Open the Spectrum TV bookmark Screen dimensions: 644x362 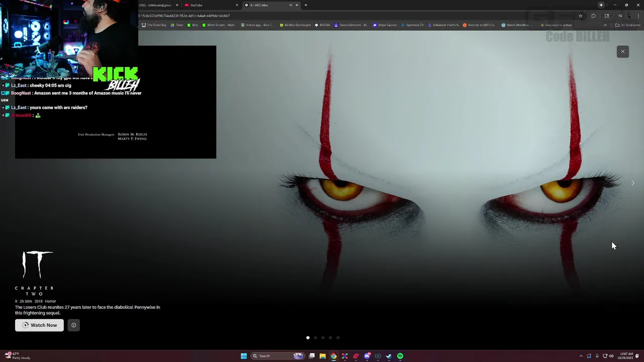tap(413, 25)
